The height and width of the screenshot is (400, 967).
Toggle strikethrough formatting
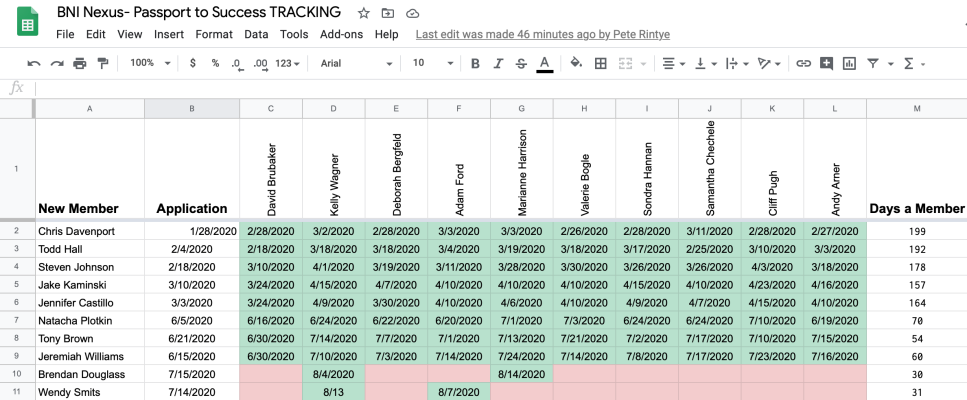521,63
